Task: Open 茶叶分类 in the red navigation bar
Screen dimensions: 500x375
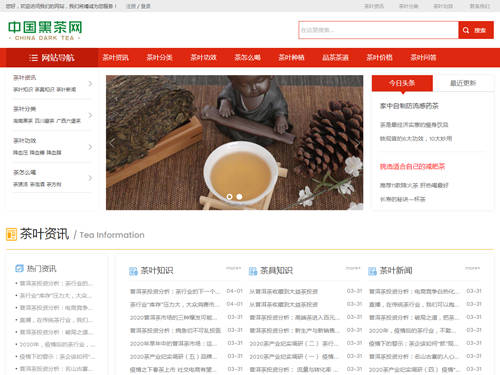Action: coord(159,58)
